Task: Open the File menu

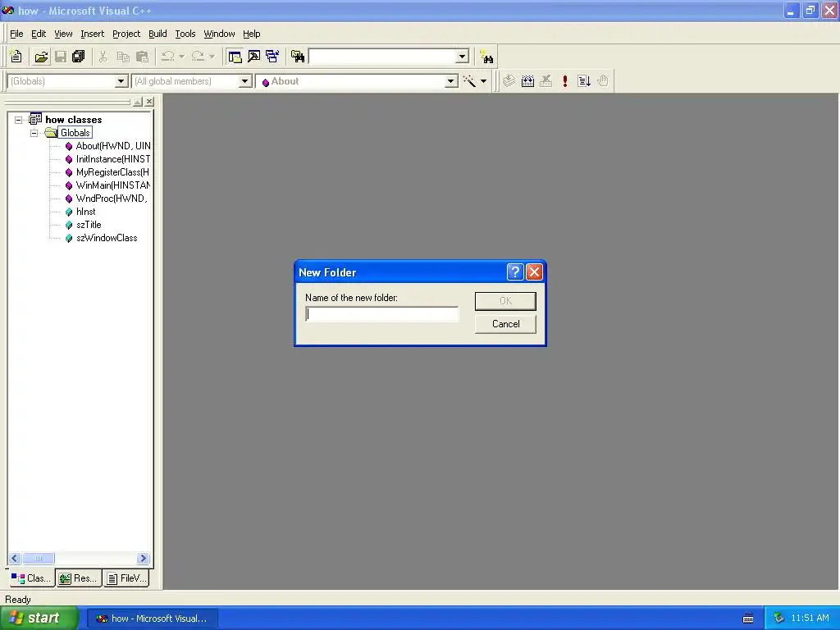Action: click(x=16, y=34)
